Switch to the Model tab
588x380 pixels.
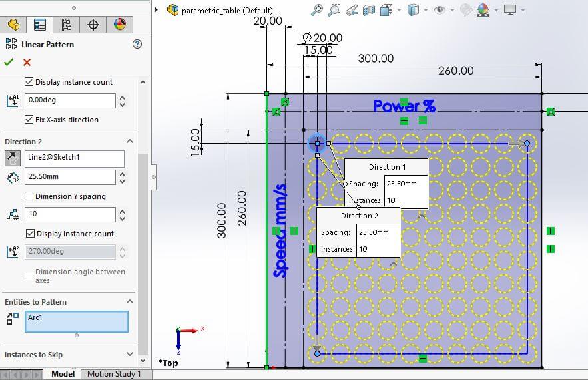pyautogui.click(x=63, y=374)
